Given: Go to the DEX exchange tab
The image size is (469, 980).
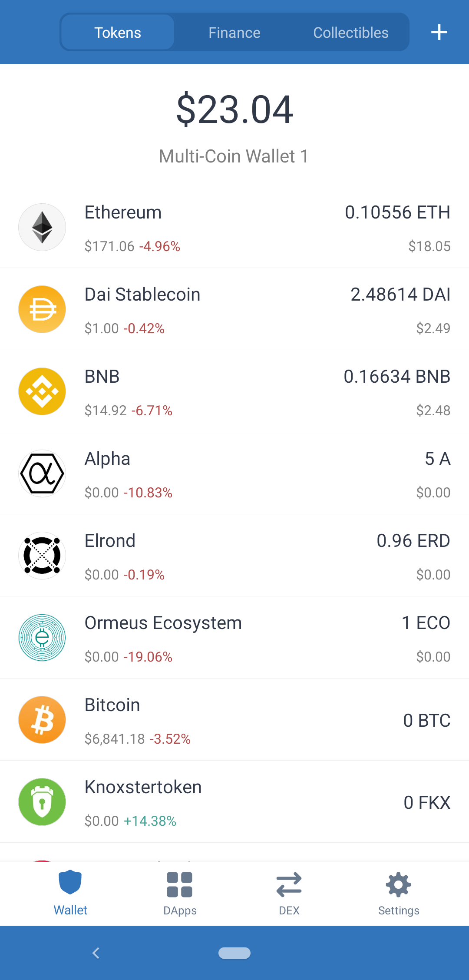Looking at the screenshot, I should pos(289,894).
